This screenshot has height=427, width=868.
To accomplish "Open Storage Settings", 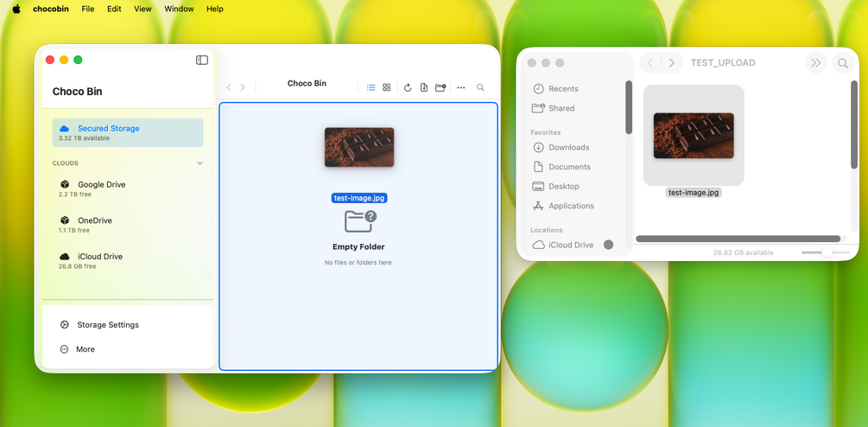I will tap(108, 324).
